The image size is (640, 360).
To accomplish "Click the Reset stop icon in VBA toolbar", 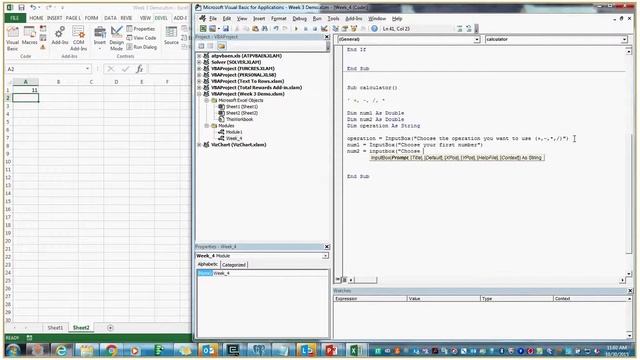I will [315, 29].
